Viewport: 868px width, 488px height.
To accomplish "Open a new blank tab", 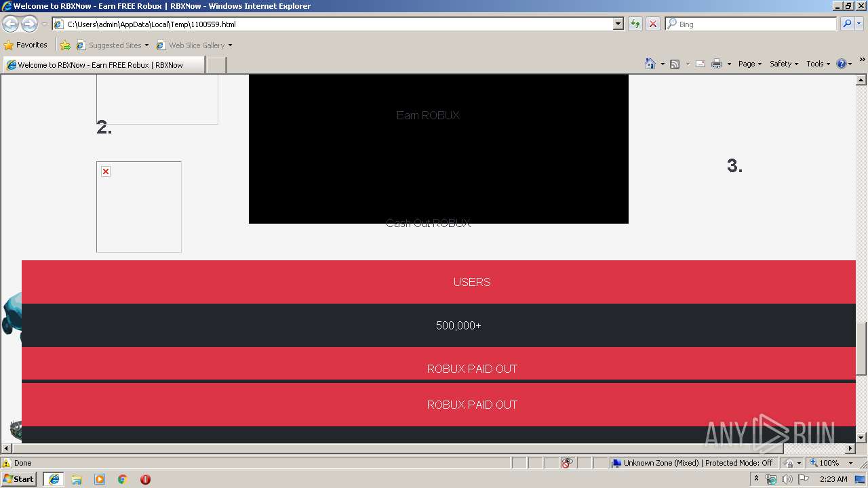I will coord(216,65).
